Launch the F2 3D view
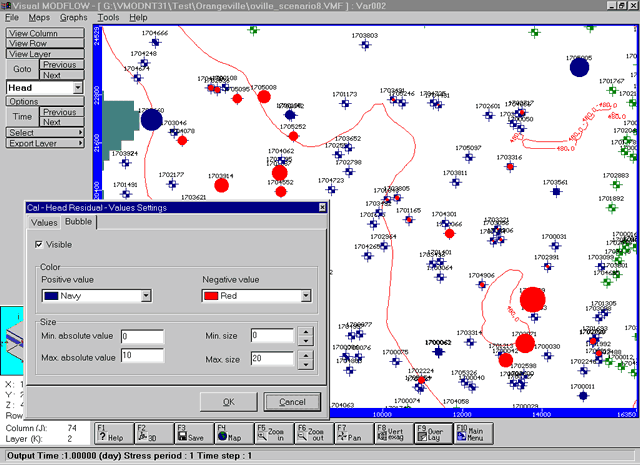Image resolution: width=640 pixels, height=465 pixels. 154,433
